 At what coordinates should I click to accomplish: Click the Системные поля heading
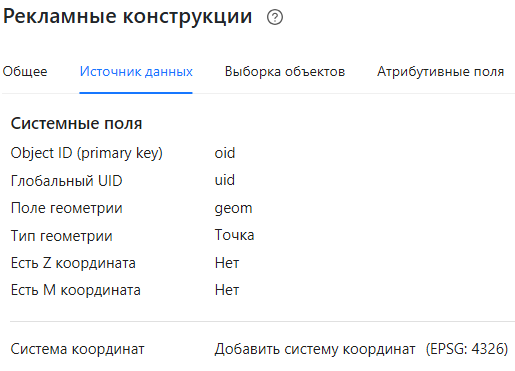[x=77, y=124]
